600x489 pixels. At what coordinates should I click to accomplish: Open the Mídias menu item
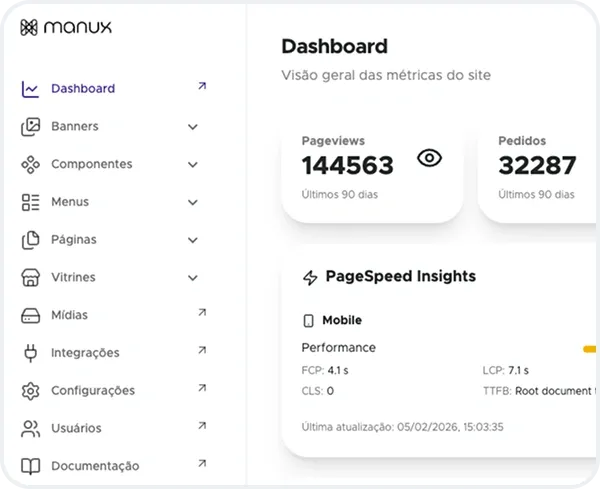tap(69, 315)
